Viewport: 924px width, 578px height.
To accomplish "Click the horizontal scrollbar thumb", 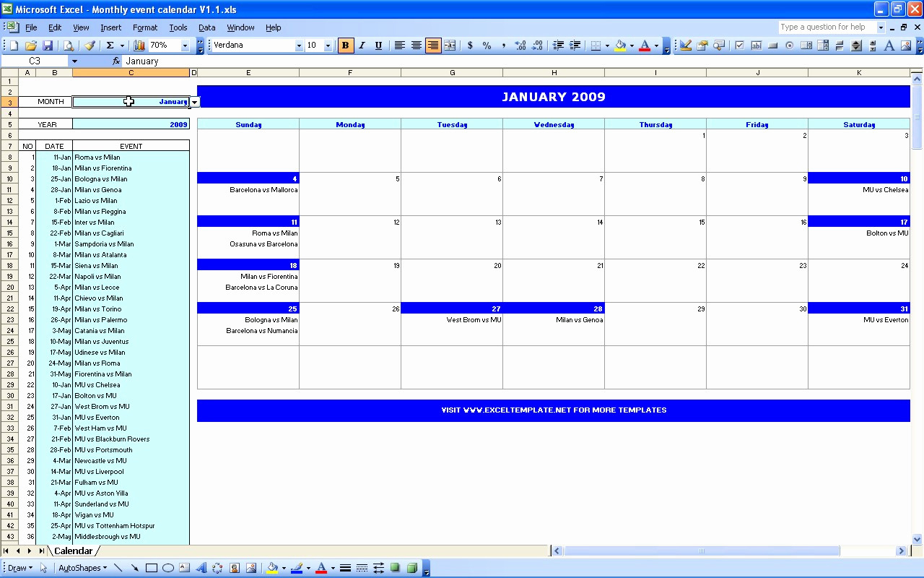I will 701,551.
